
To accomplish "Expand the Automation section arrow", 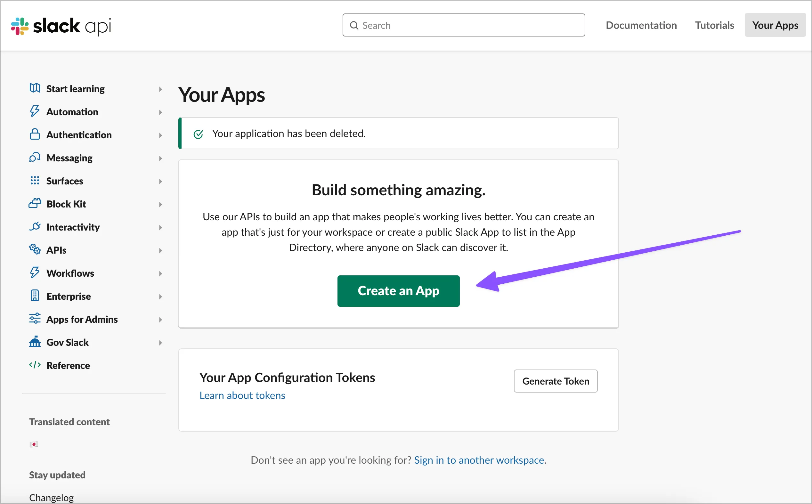I will click(160, 112).
